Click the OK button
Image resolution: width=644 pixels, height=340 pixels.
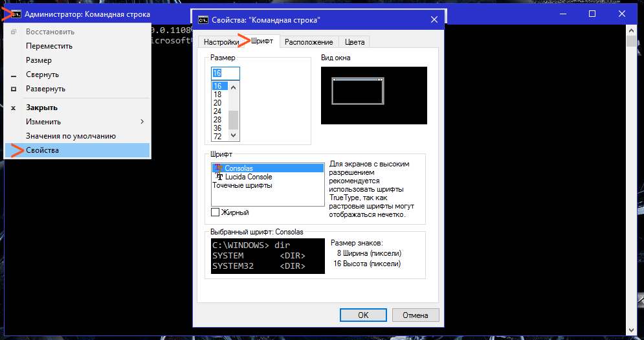[363, 315]
